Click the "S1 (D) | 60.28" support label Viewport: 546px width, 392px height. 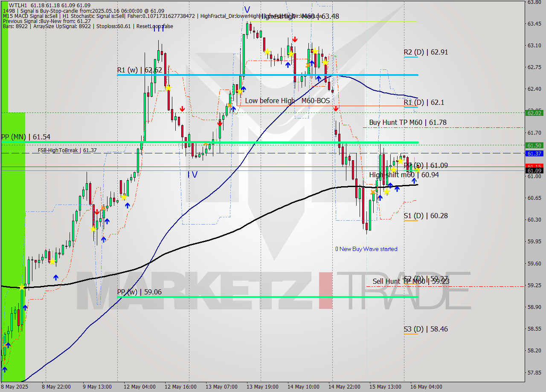[x=426, y=216]
